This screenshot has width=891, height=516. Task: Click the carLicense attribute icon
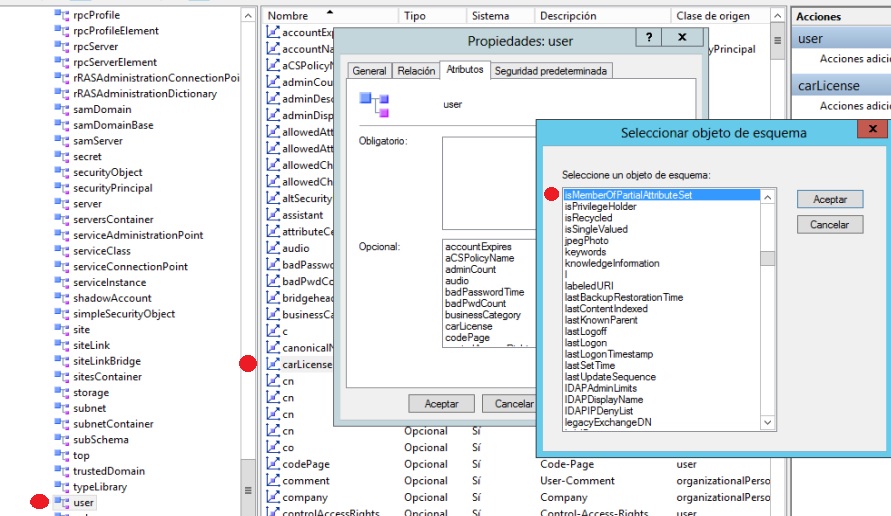click(x=273, y=364)
